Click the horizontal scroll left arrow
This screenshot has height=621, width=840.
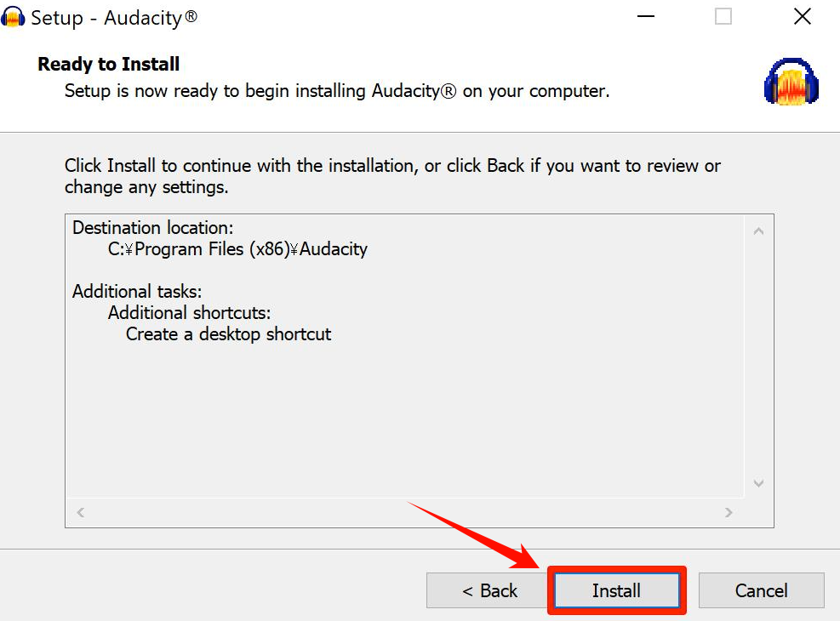pyautogui.click(x=80, y=512)
